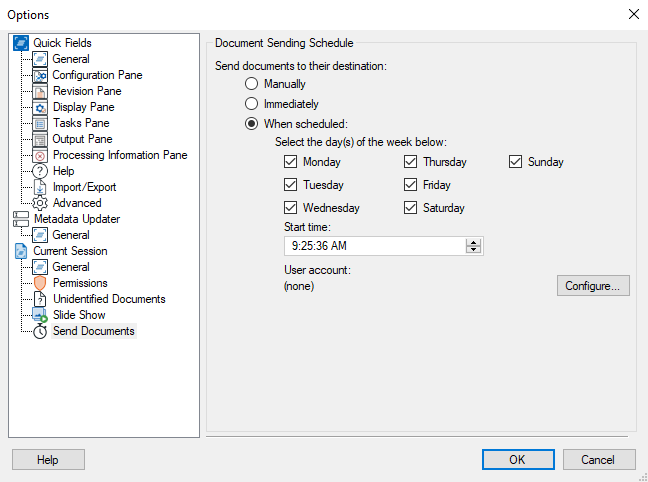Open the Tasks Pane options label
This screenshot has width=648, height=482.
(81, 123)
